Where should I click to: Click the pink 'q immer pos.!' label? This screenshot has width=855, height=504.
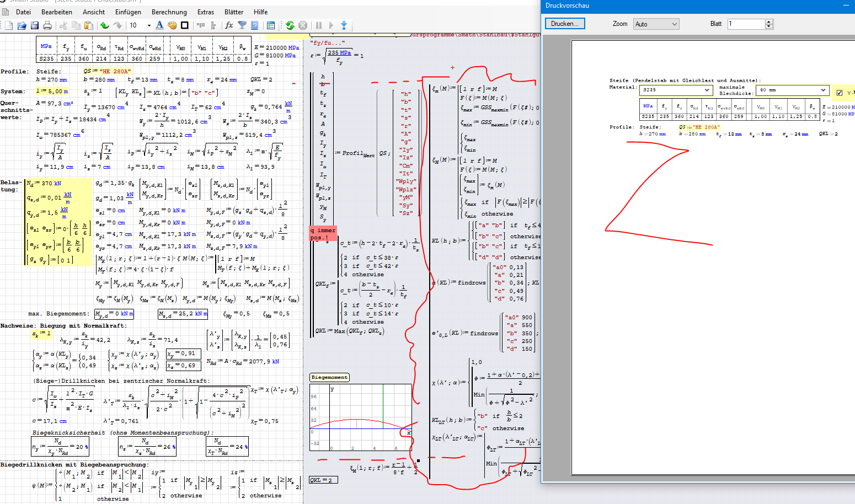(323, 234)
